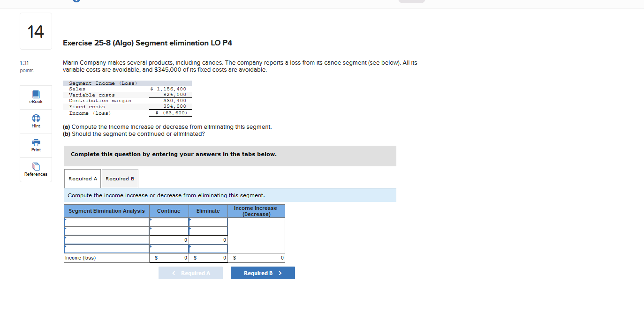This screenshot has width=644, height=327.
Task: Open the eBook resource
Action: coord(35,97)
